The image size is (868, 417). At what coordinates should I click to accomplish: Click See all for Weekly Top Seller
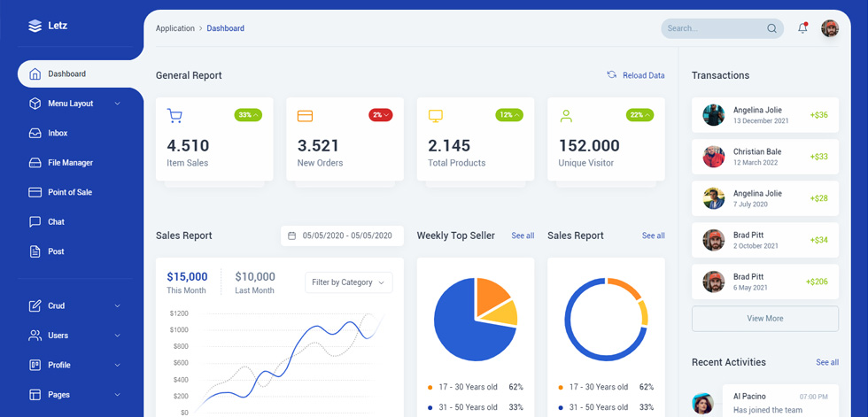click(x=523, y=236)
